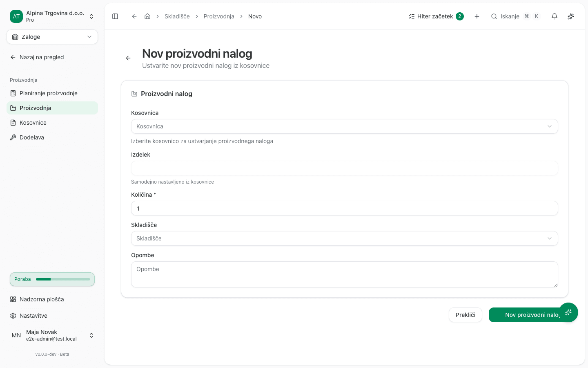Image resolution: width=588 pixels, height=368 pixels.
Task: Open Kosovnice in the sidebar
Action: [x=52, y=123]
